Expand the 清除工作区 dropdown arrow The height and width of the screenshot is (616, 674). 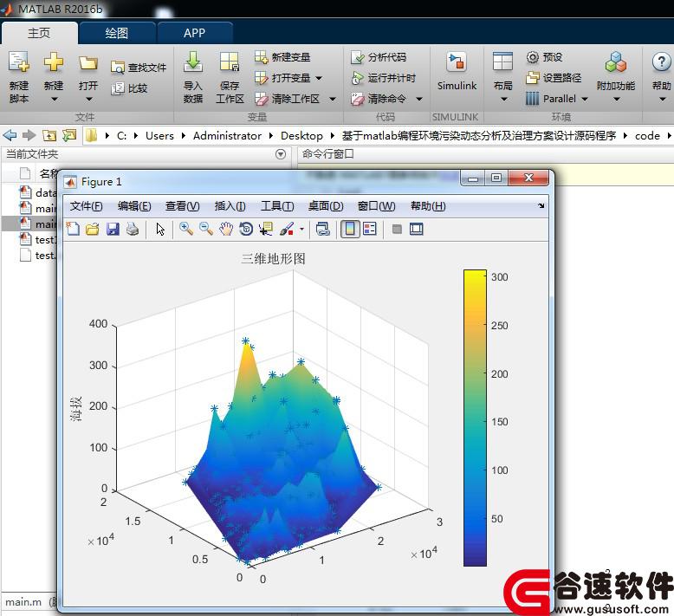tap(333, 100)
